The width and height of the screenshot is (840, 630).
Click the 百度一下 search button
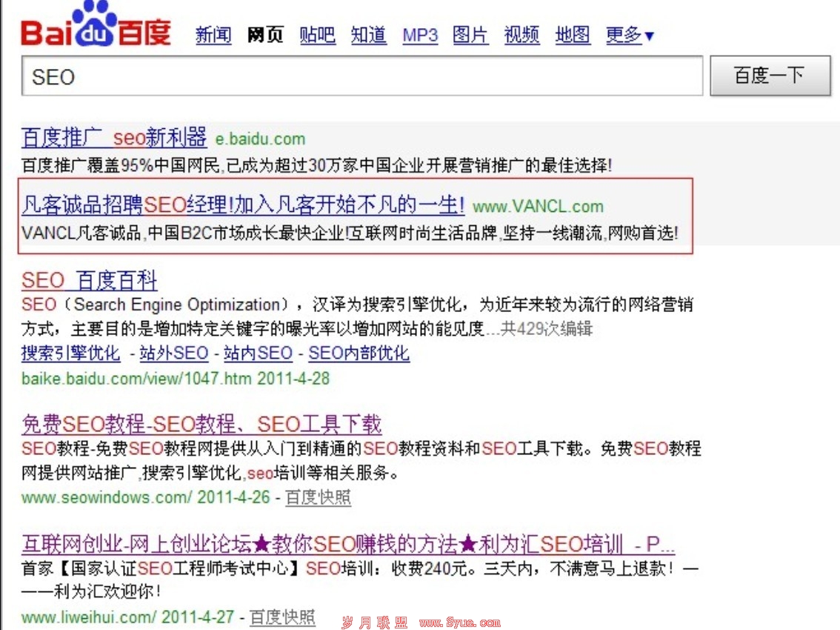(x=770, y=76)
